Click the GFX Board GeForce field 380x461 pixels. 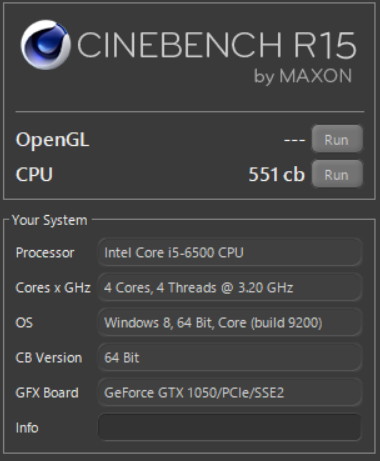click(x=230, y=392)
